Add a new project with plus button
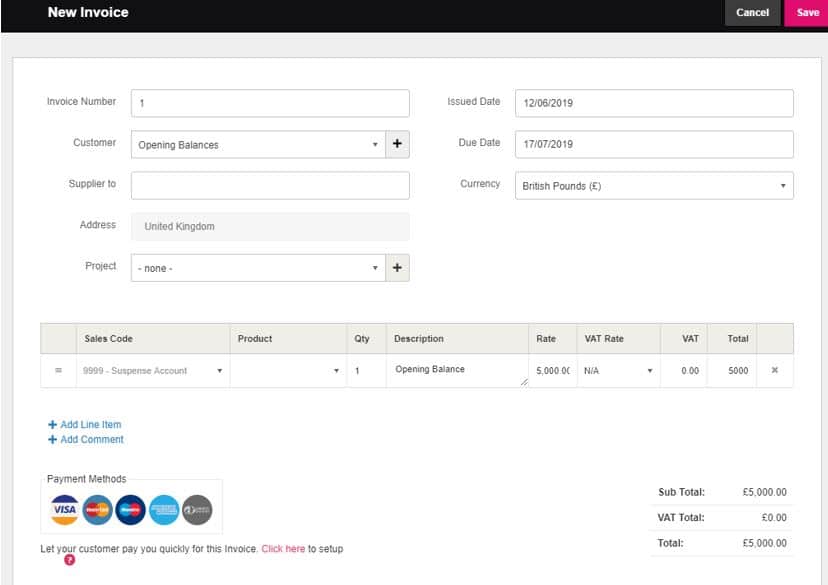 click(397, 268)
